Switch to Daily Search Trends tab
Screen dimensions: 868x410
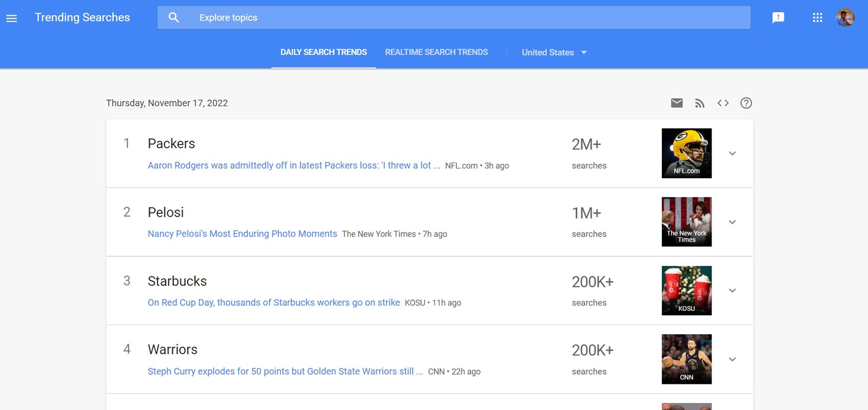pos(324,52)
